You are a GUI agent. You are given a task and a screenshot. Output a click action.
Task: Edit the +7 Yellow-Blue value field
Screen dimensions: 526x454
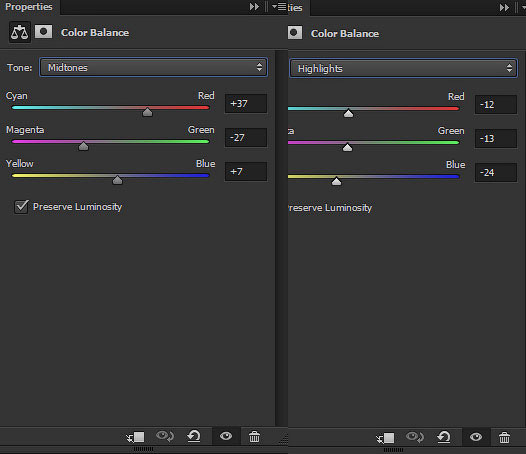pos(246,171)
